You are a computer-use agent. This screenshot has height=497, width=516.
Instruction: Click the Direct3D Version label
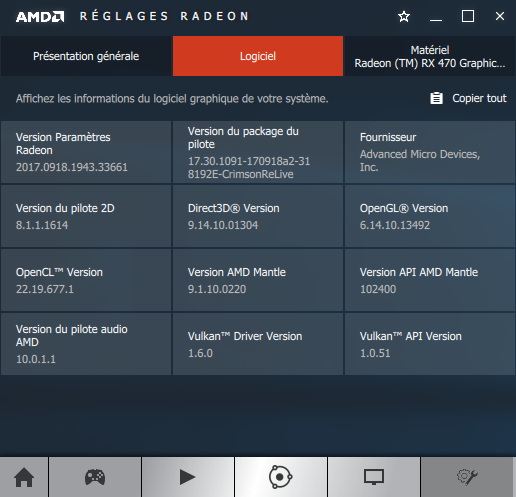234,208
